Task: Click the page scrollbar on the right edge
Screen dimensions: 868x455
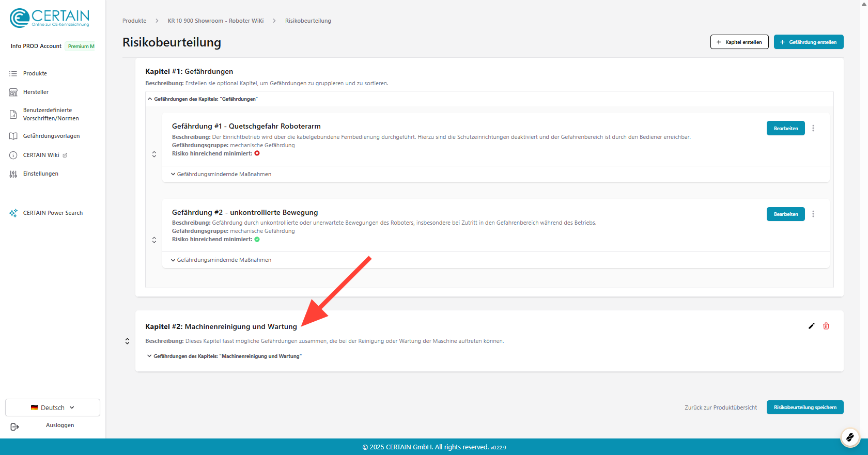Action: pyautogui.click(x=864, y=219)
